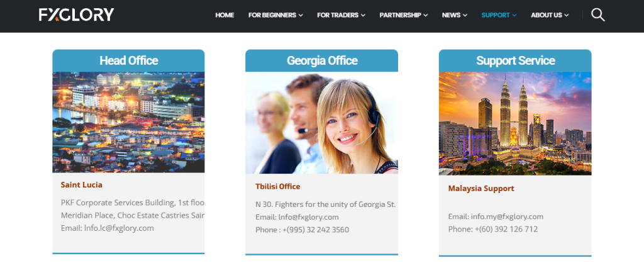Click the Saint Lucia heading

coord(81,185)
